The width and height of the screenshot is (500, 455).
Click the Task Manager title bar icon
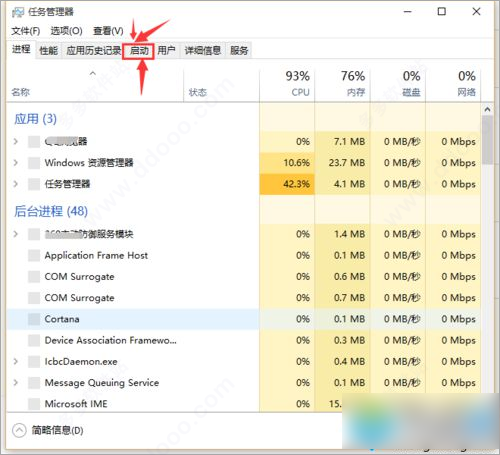tap(18, 12)
